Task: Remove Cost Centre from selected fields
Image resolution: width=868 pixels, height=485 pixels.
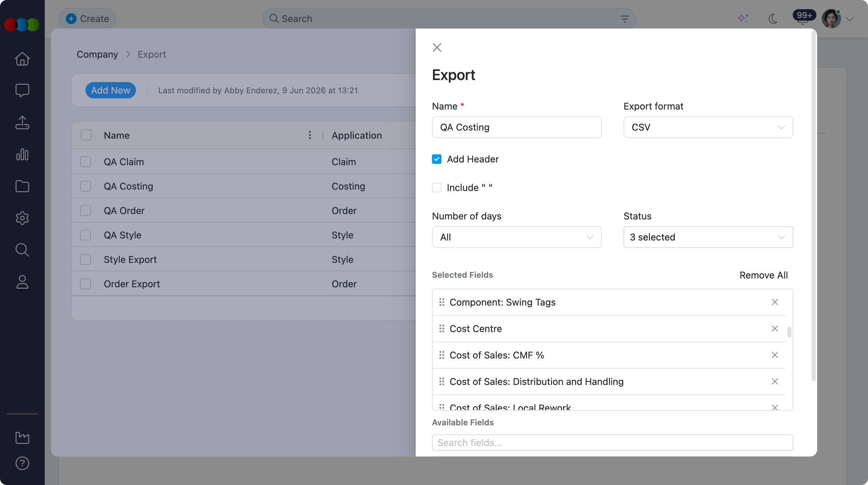Action: [775, 329]
